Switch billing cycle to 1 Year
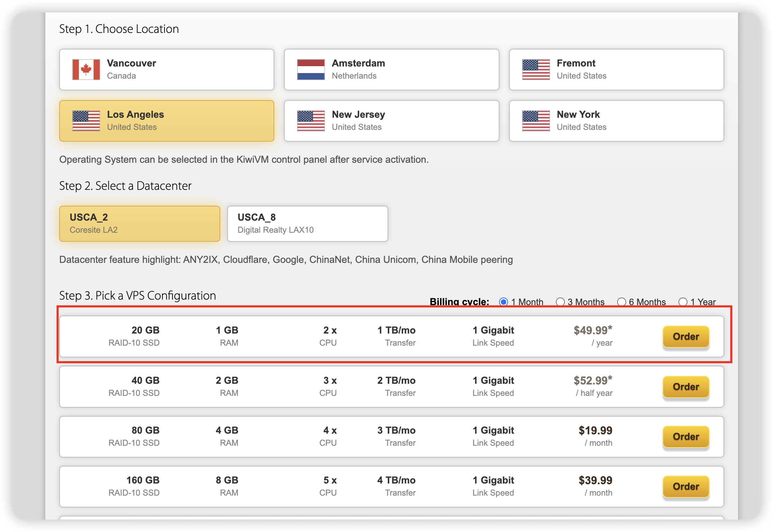 coord(683,302)
